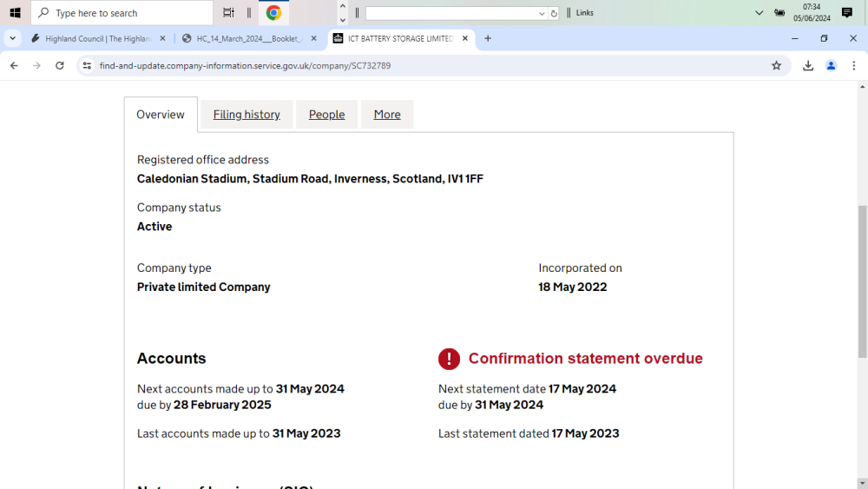Viewport: 868px width, 489px height.
Task: Click the URL in the address bar
Action: [x=246, y=66]
